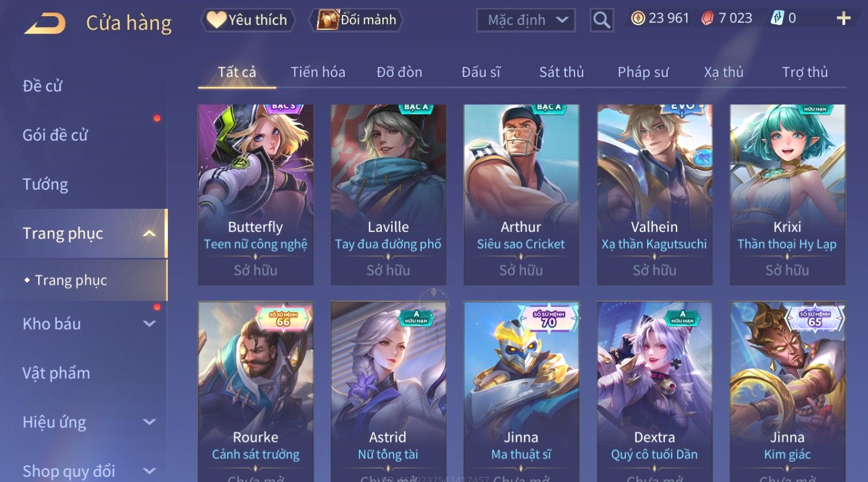The image size is (868, 482).
Task: Click the golden back arrow icon
Action: (44, 24)
